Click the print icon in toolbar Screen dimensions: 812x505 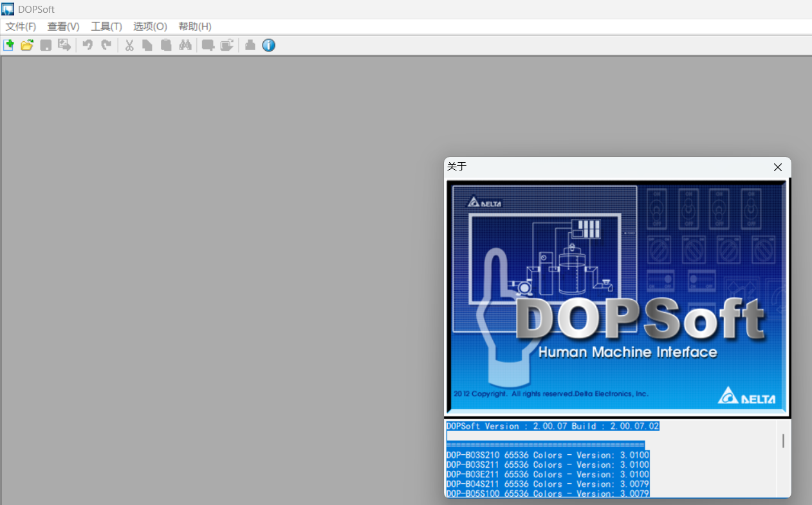pos(250,45)
